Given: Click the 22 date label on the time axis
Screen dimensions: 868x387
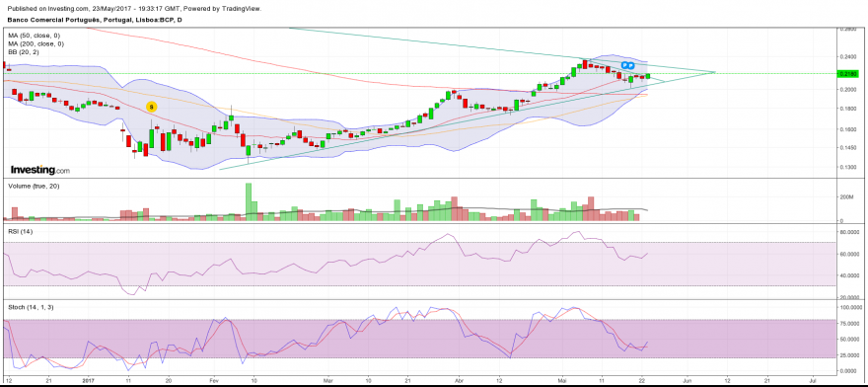Looking at the screenshot, I should [642, 381].
